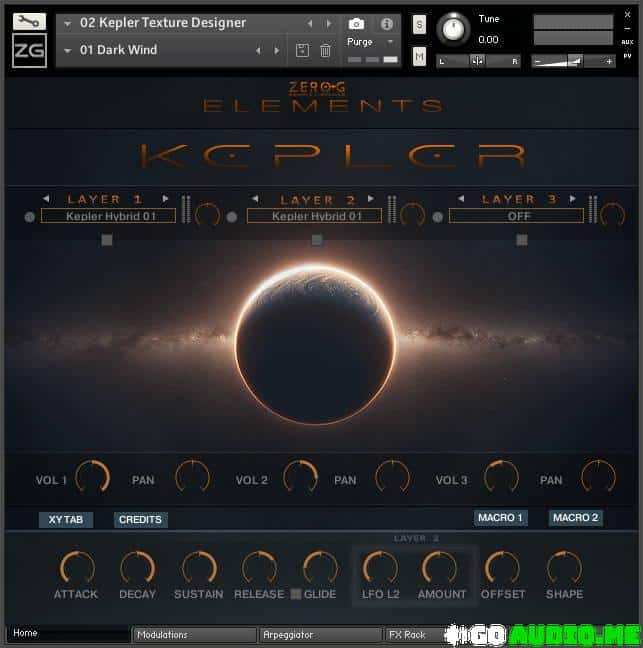The image size is (643, 648).
Task: Select the next Layer 1 sound
Action: point(165,199)
